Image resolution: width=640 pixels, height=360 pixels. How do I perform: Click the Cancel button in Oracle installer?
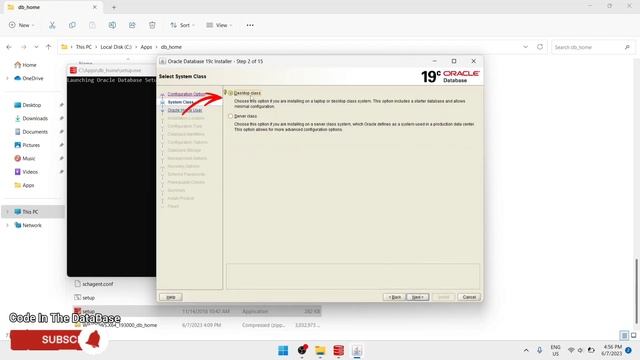pos(469,297)
